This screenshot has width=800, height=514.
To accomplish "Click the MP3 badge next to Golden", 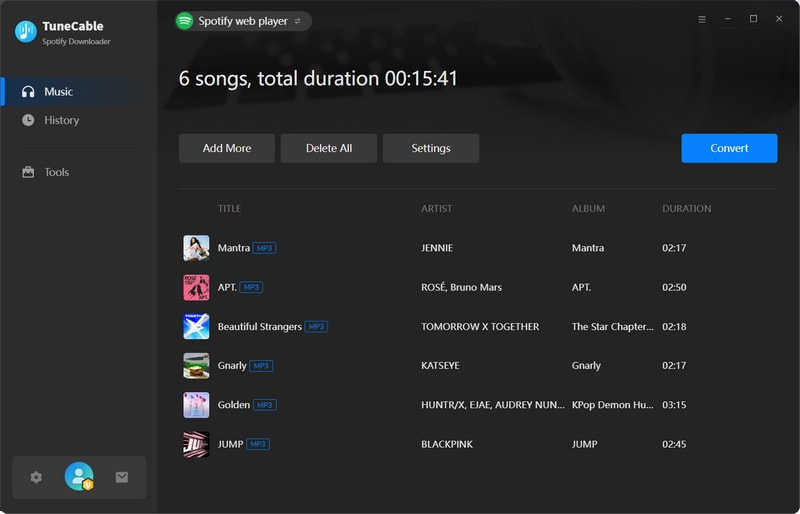I will point(265,405).
